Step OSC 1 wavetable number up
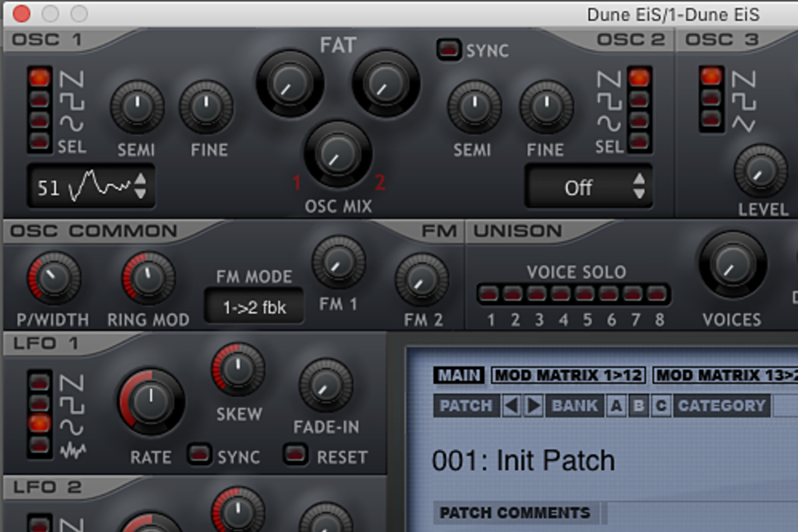 (x=141, y=179)
